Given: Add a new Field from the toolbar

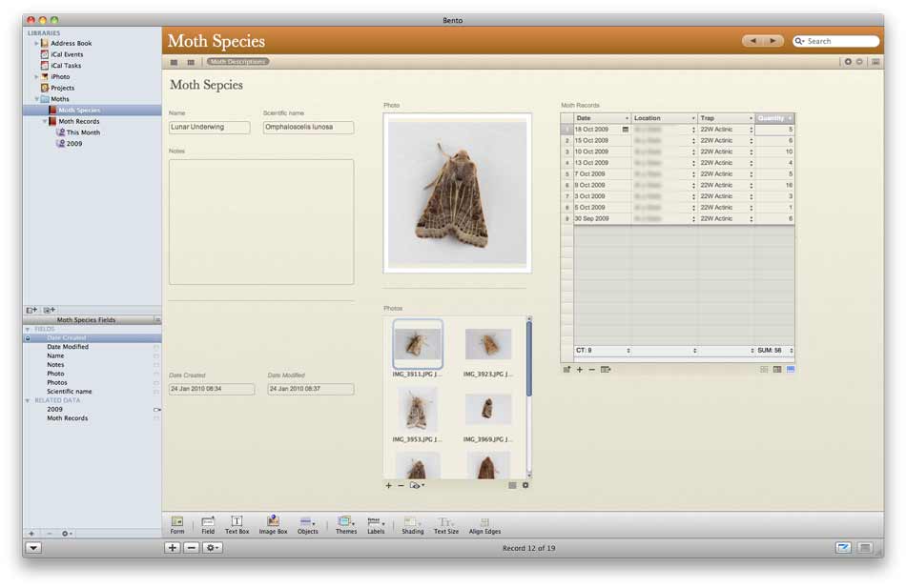Looking at the screenshot, I should click(208, 525).
